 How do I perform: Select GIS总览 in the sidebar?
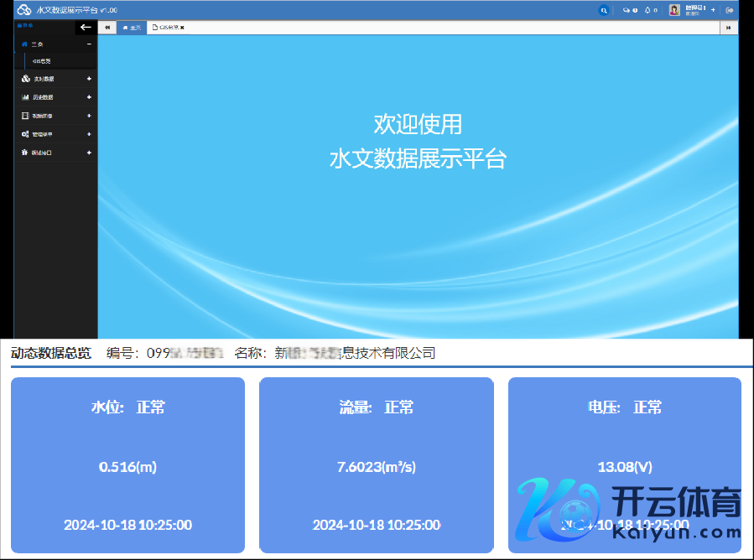click(x=42, y=61)
